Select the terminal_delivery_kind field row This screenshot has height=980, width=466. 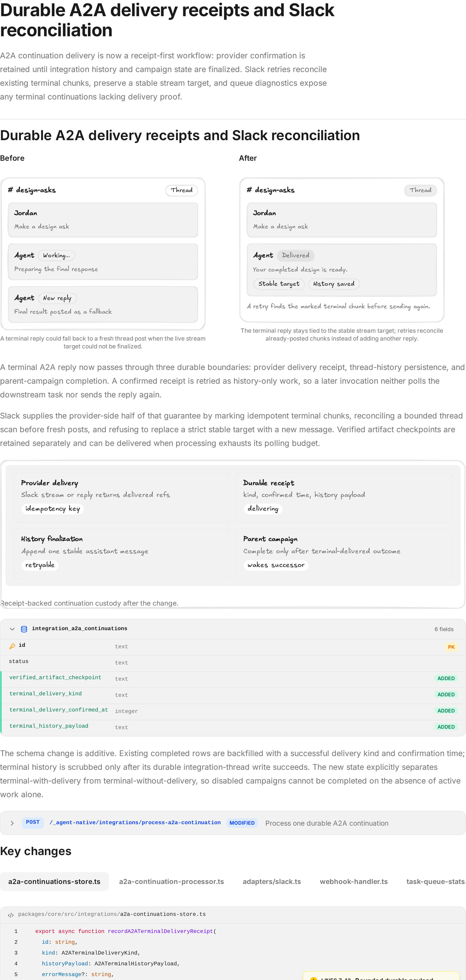tap(233, 695)
